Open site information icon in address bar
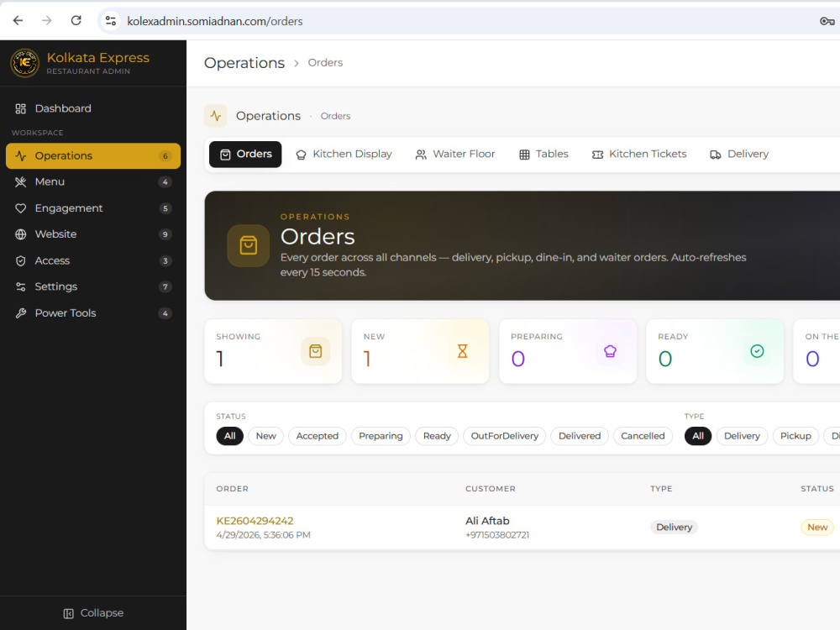The width and height of the screenshot is (840, 630). pos(111,21)
